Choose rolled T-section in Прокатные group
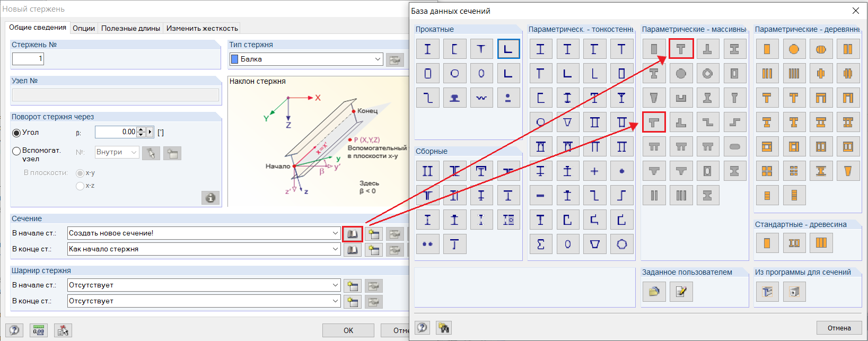 pos(481,49)
